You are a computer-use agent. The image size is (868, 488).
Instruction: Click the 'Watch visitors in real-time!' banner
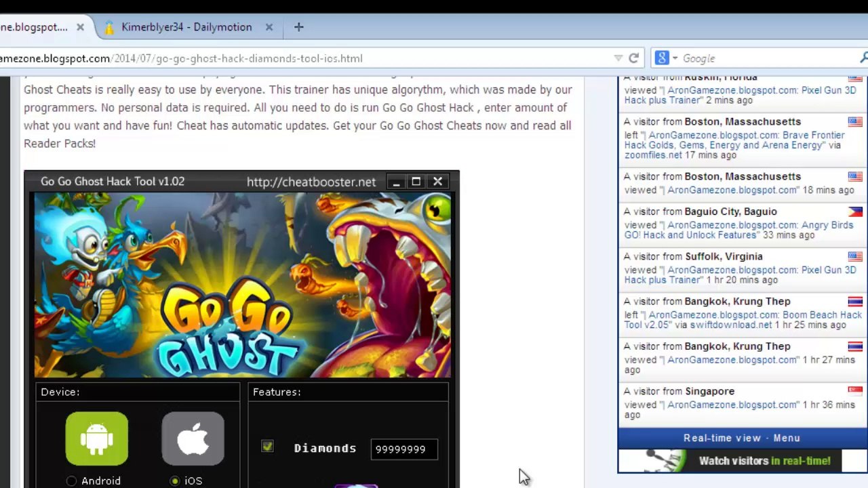(x=743, y=460)
